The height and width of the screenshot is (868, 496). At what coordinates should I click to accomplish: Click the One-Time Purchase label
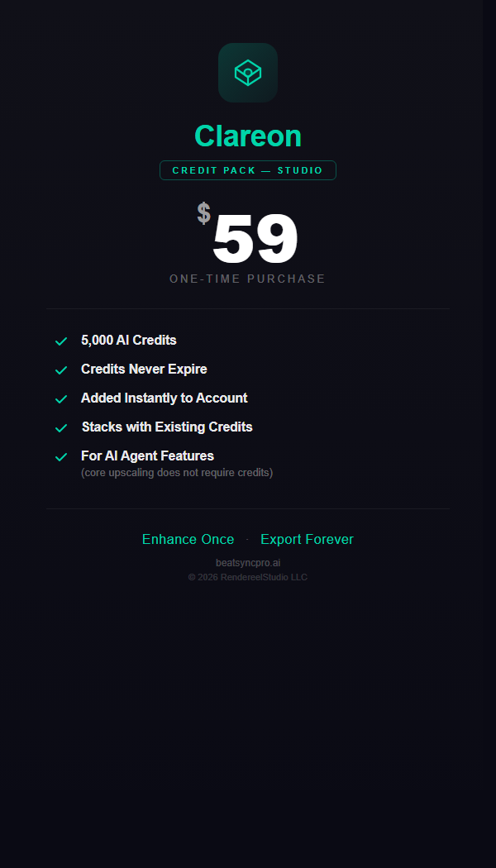tap(248, 279)
